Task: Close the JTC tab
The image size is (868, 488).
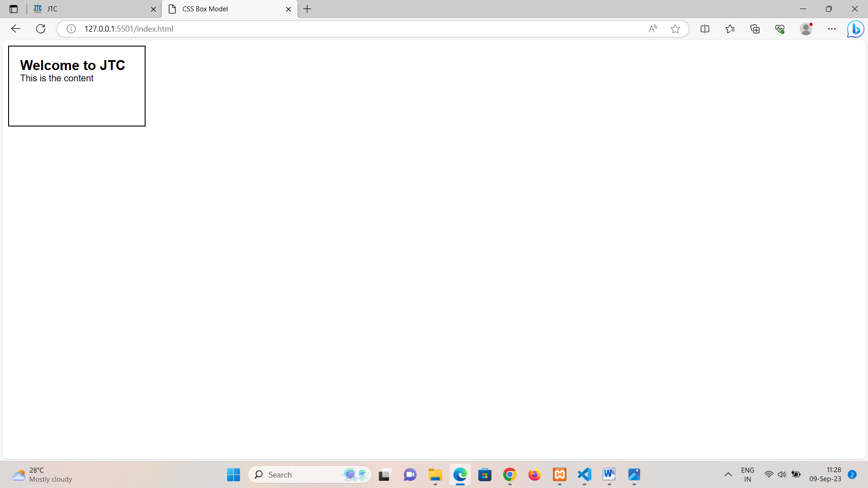Action: coord(153,9)
